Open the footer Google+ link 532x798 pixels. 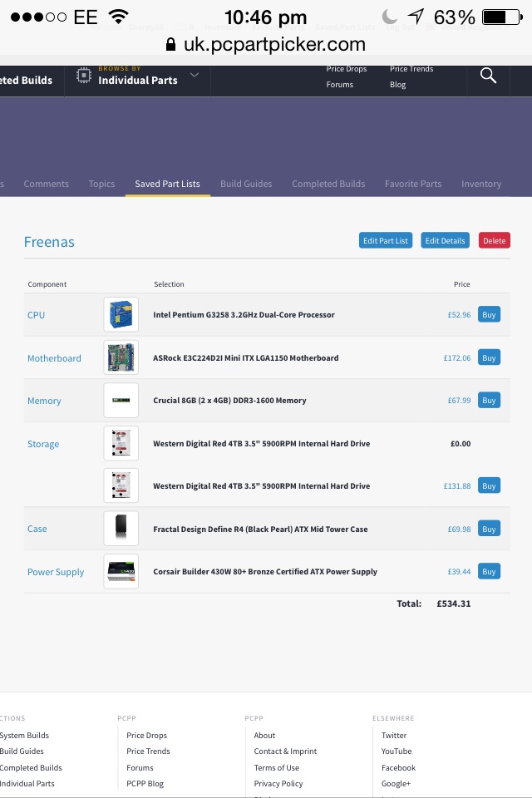(396, 784)
